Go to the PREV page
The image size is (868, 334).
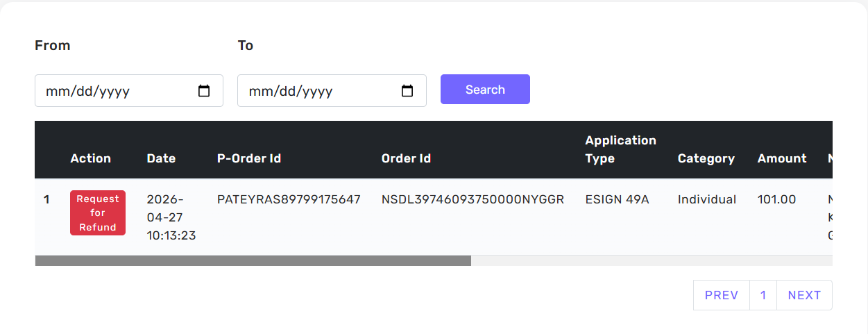point(722,295)
